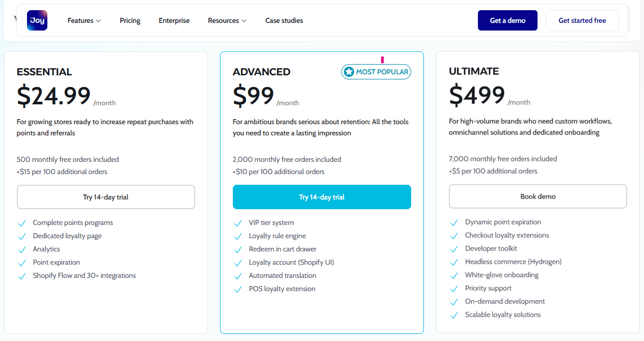
Task: Click the star icon in Most Popular badge
Action: [x=349, y=72]
